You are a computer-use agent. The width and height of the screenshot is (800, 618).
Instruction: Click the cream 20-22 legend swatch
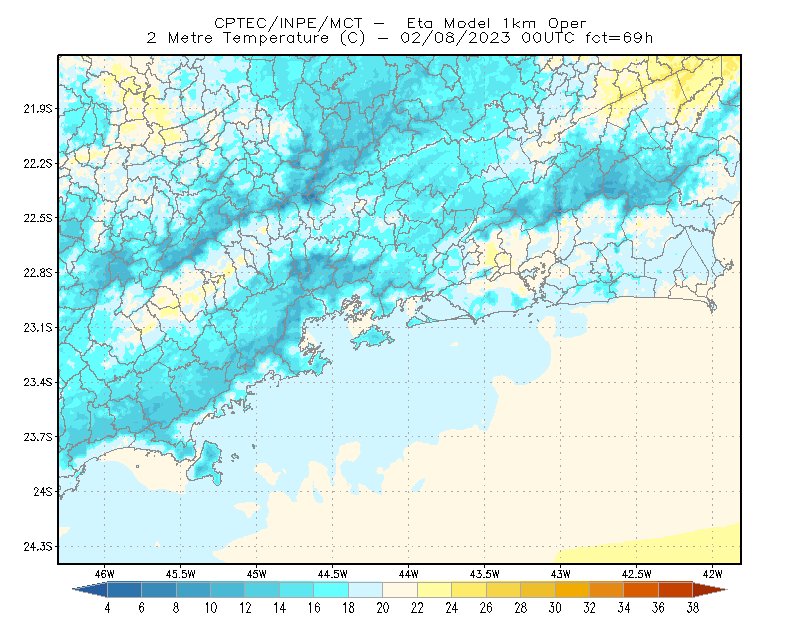point(400,589)
